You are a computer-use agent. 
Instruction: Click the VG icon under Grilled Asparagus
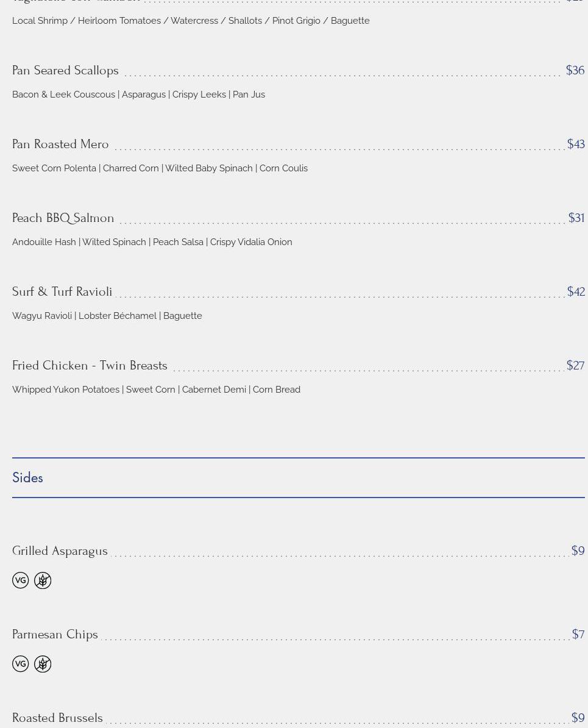(21, 580)
